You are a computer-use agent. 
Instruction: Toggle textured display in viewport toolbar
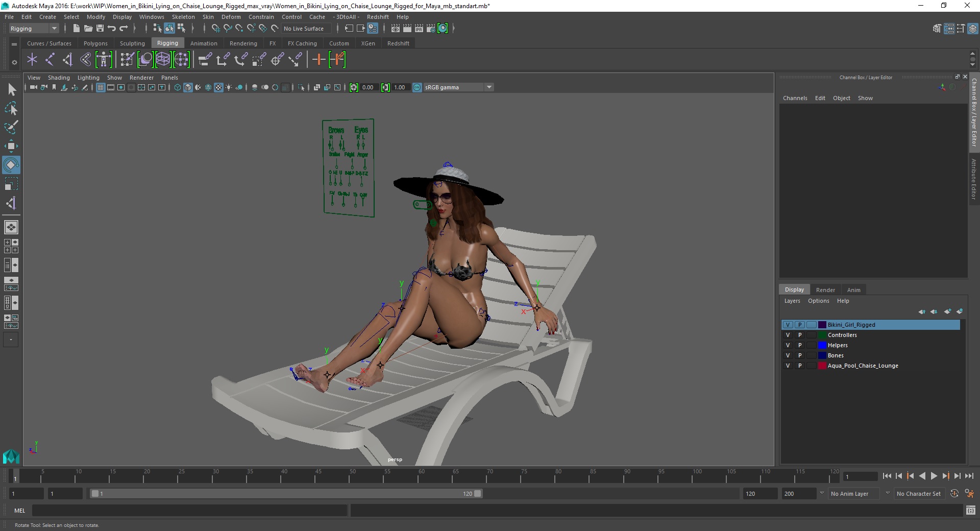218,87
